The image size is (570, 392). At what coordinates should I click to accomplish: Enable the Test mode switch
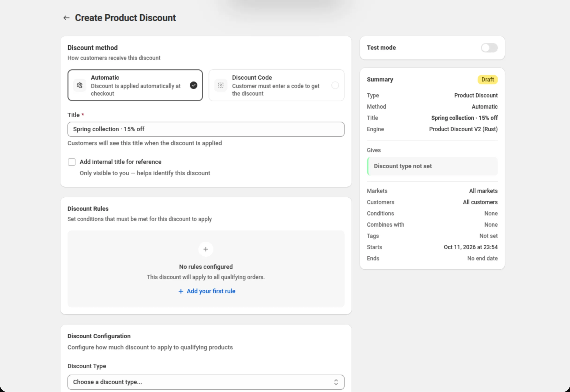(x=489, y=48)
